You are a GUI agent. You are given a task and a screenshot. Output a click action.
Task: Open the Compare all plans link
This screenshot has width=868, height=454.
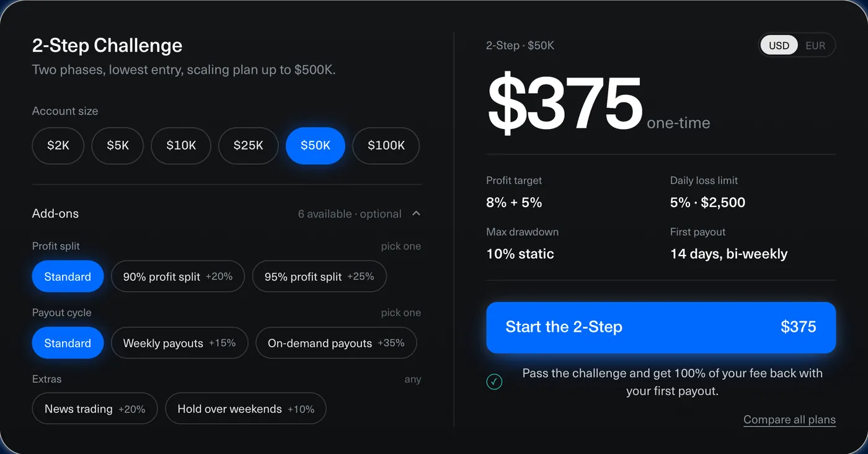point(789,420)
